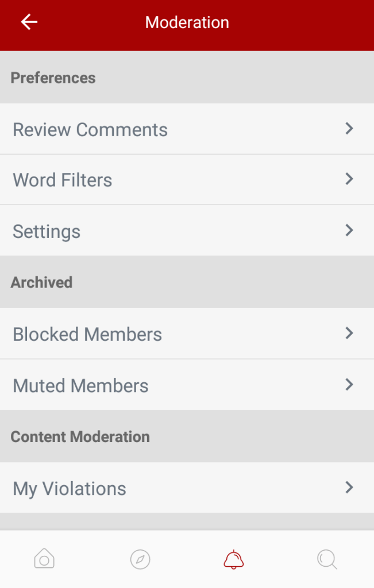The width and height of the screenshot is (374, 588).
Task: Expand the Muted Members chevron
Action: tap(349, 385)
